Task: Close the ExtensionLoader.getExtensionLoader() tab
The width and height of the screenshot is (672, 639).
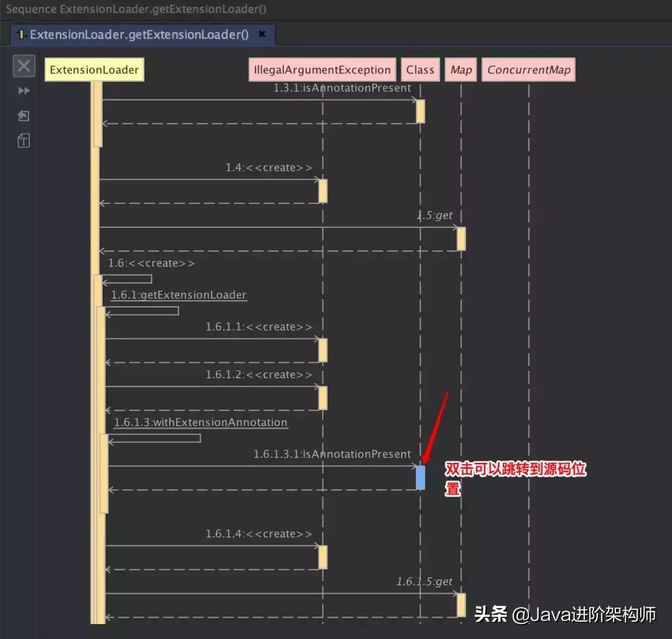Action: click(x=262, y=34)
